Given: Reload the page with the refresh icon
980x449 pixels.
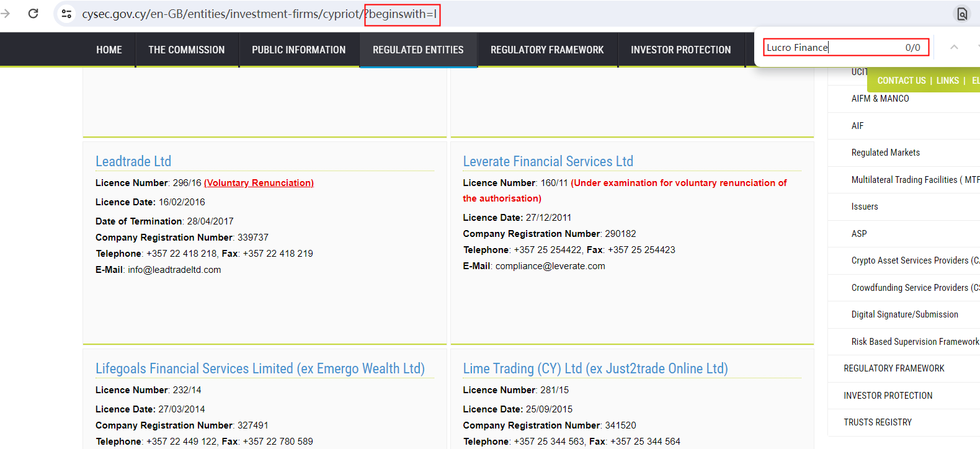Looking at the screenshot, I should (33, 13).
